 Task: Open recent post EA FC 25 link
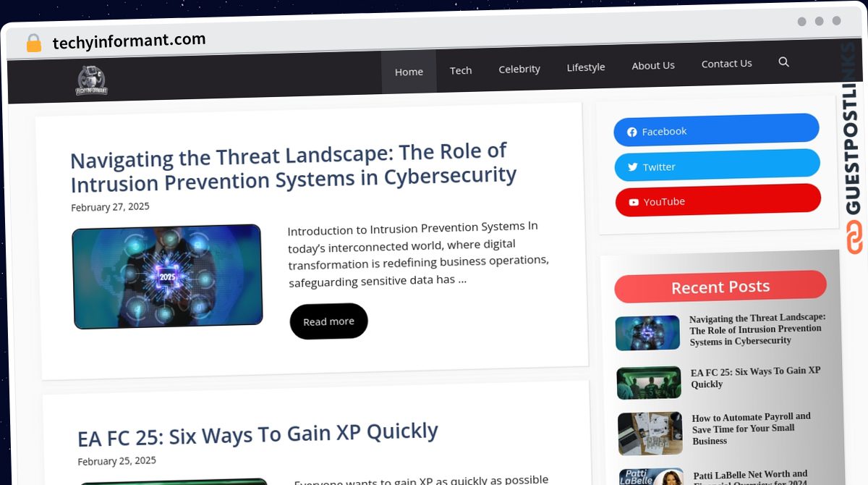coord(756,377)
